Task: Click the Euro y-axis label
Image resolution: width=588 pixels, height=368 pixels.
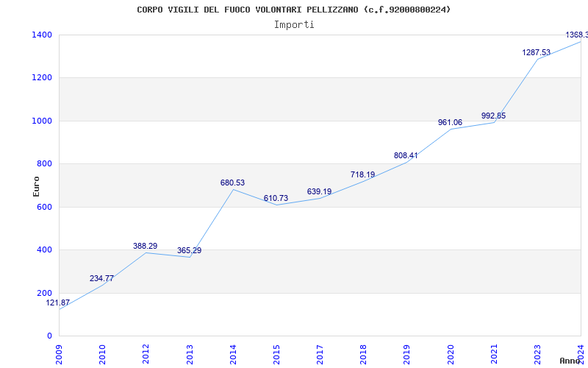Action: pos(36,186)
